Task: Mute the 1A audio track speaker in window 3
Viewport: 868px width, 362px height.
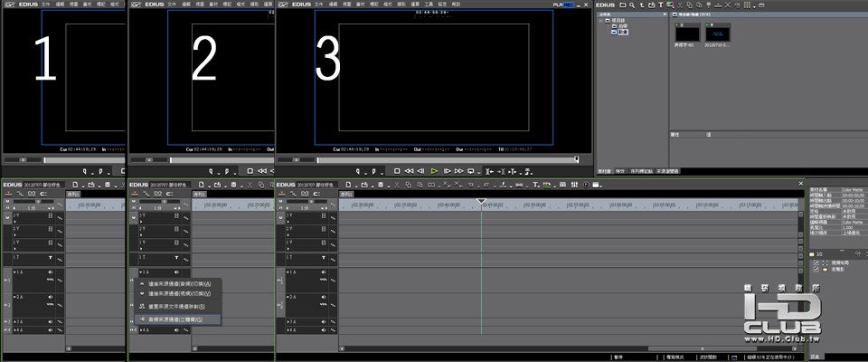Action: (x=324, y=271)
